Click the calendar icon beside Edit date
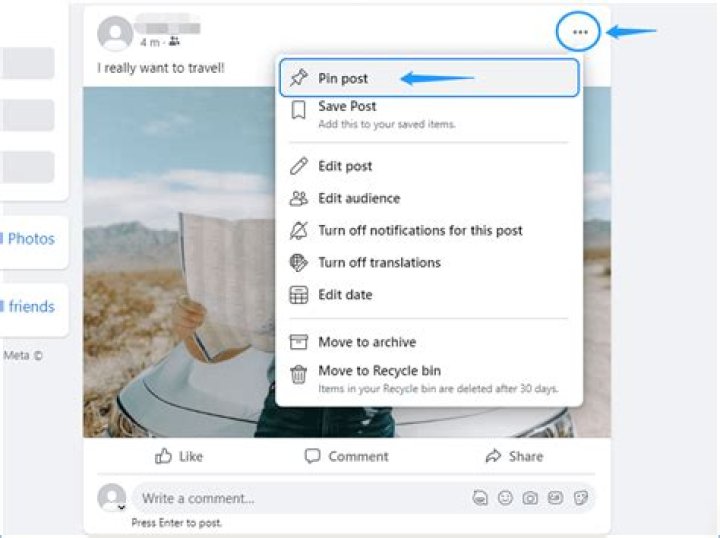This screenshot has width=720, height=538. pyautogui.click(x=298, y=295)
